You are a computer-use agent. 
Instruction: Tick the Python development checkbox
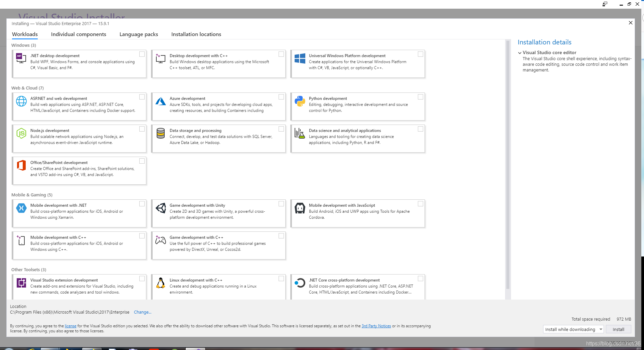pos(421,97)
